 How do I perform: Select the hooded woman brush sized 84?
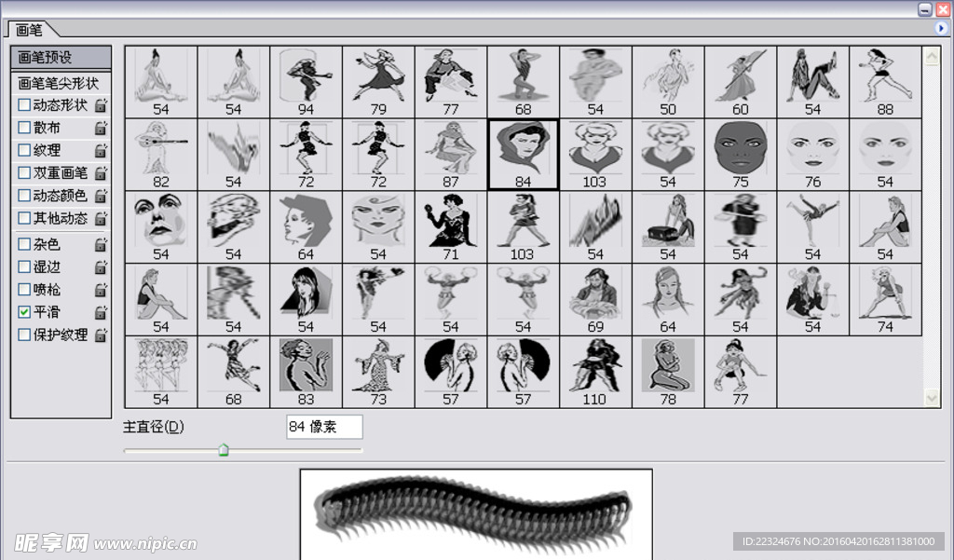(523, 154)
